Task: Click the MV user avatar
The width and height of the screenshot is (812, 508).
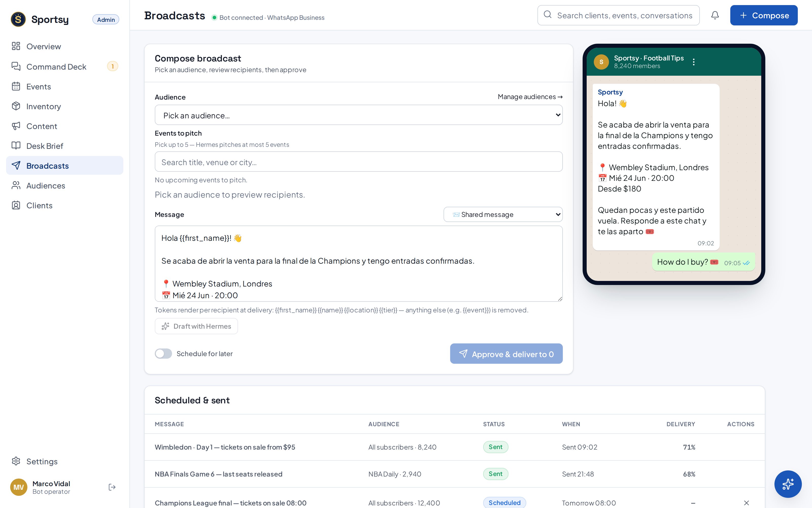Action: 19,487
